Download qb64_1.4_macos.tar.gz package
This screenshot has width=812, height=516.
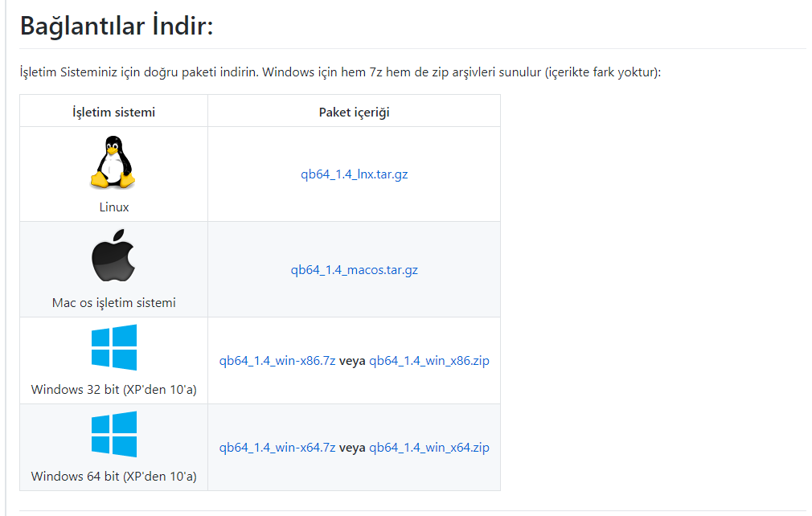[354, 269]
